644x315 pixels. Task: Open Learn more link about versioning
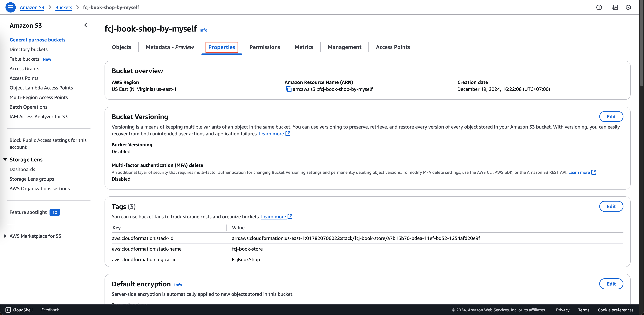tap(275, 134)
